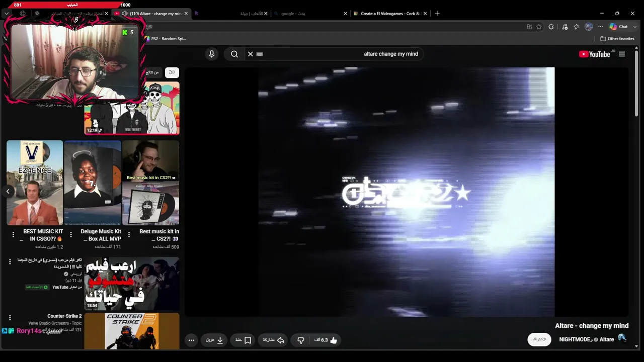Close the Altare - change my mind tab

point(186,14)
